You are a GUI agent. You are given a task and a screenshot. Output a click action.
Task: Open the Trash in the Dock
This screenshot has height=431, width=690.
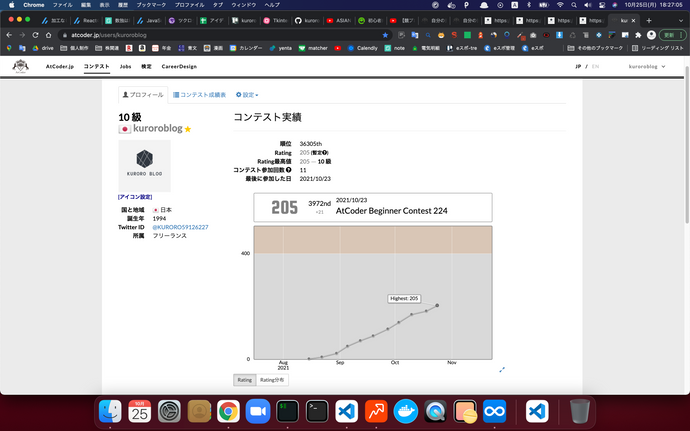click(x=580, y=412)
